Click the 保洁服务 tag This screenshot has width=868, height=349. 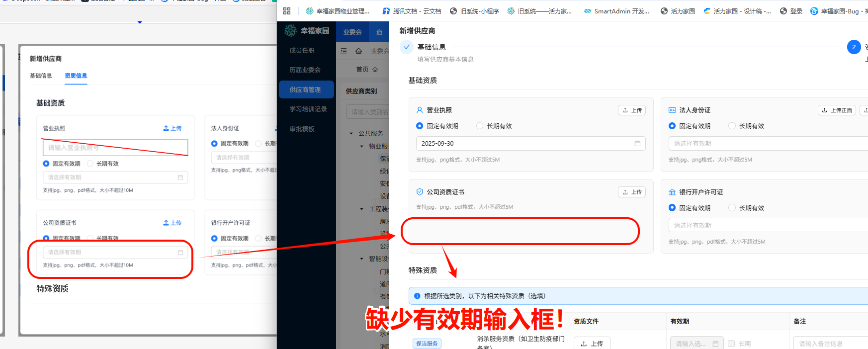[427, 344]
